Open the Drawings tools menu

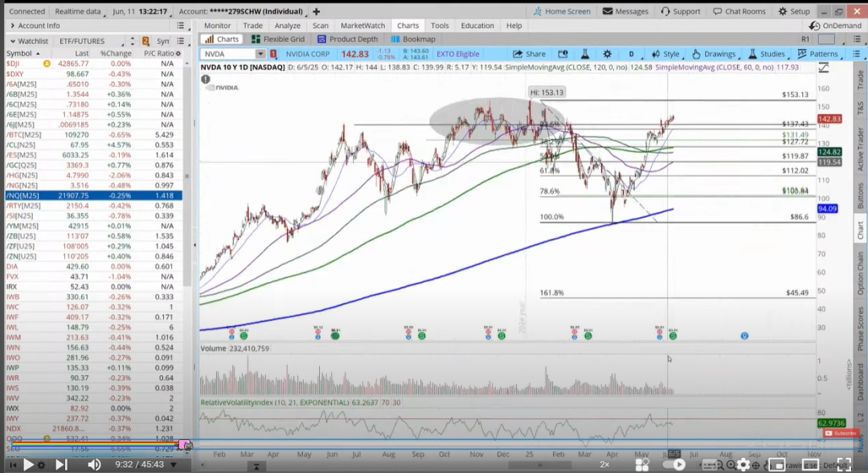click(x=714, y=54)
